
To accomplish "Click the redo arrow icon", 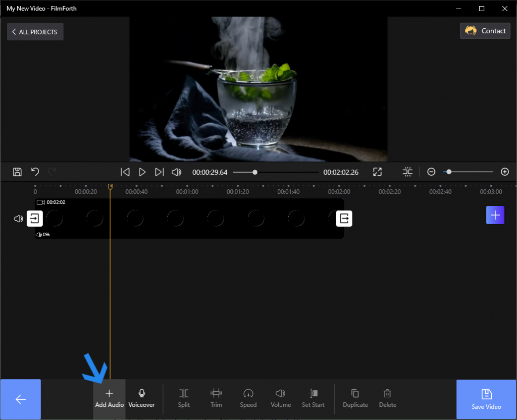I will tap(52, 172).
